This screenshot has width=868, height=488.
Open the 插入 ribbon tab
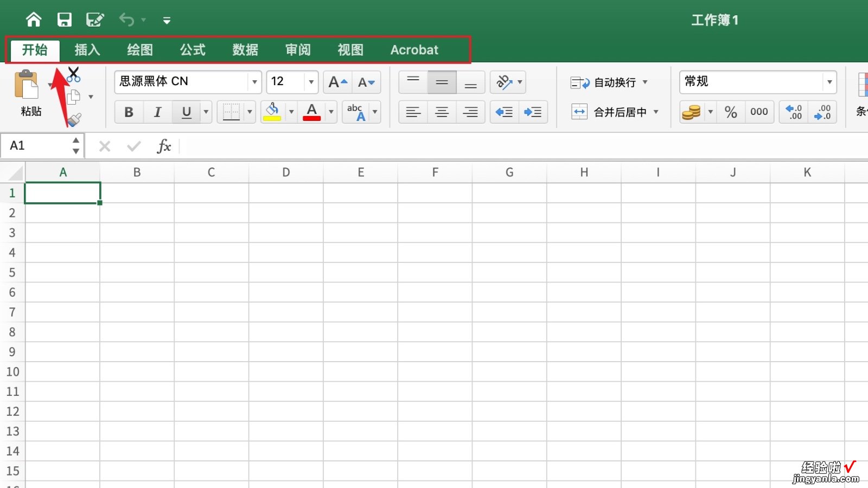(87, 50)
